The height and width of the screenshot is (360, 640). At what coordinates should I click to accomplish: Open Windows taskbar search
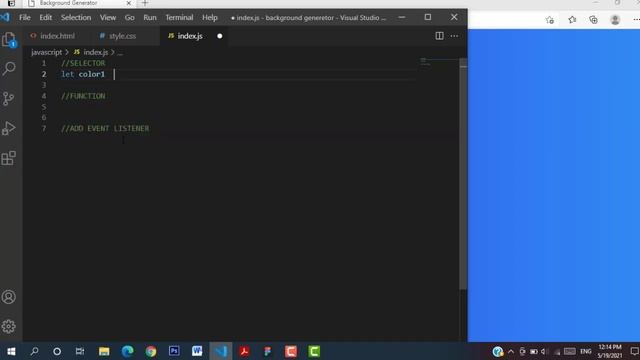[x=34, y=351]
